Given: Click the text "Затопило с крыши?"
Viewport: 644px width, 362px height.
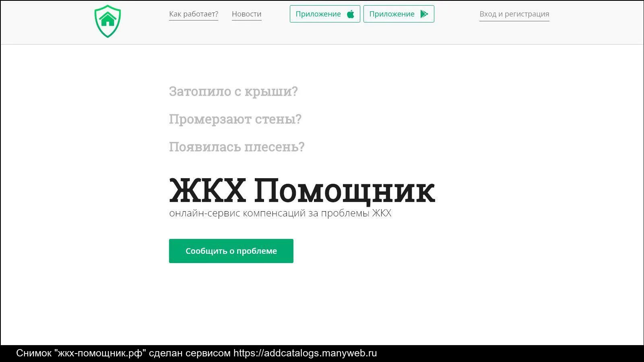Looking at the screenshot, I should (x=233, y=92).
